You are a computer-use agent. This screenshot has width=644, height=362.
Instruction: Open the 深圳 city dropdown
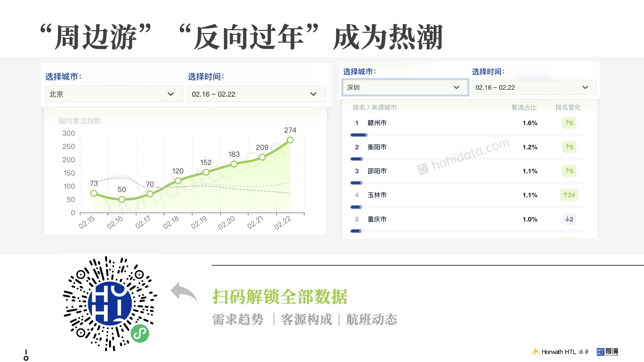click(x=405, y=87)
